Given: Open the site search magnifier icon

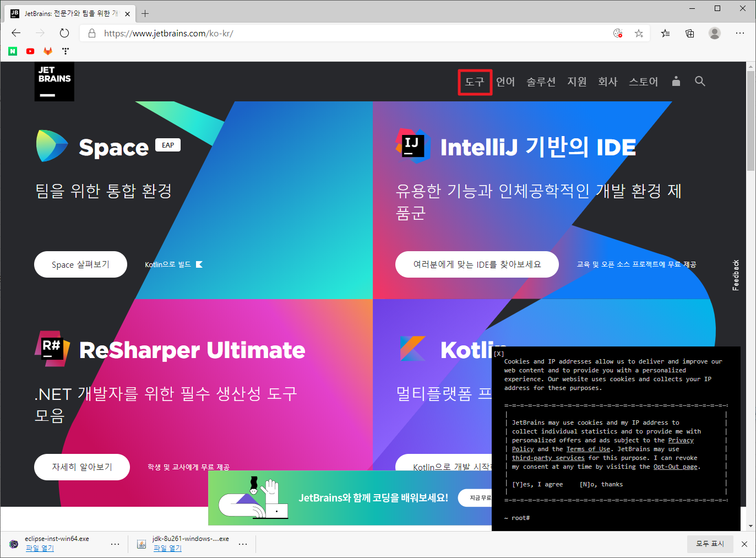Looking at the screenshot, I should pyautogui.click(x=700, y=82).
